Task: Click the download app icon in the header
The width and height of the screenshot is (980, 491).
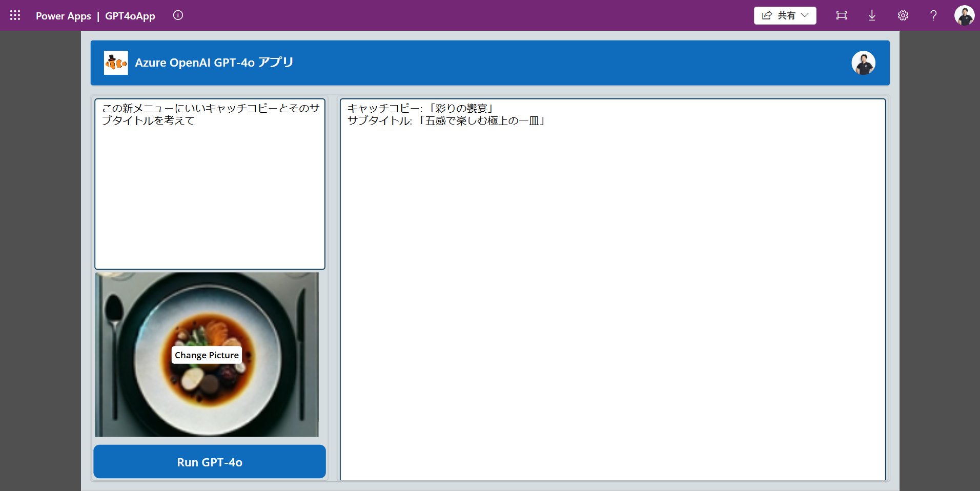Action: (871, 15)
